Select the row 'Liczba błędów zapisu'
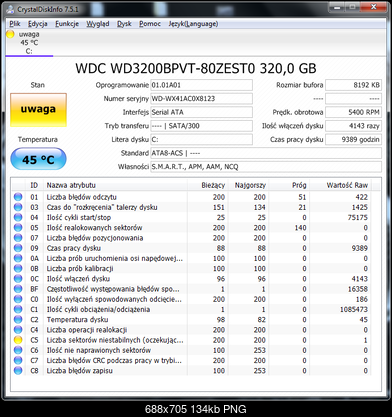 [192, 371]
